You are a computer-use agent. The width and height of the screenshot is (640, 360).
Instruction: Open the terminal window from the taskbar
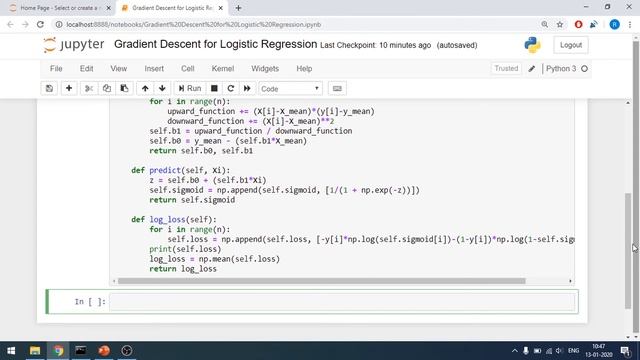click(80, 351)
